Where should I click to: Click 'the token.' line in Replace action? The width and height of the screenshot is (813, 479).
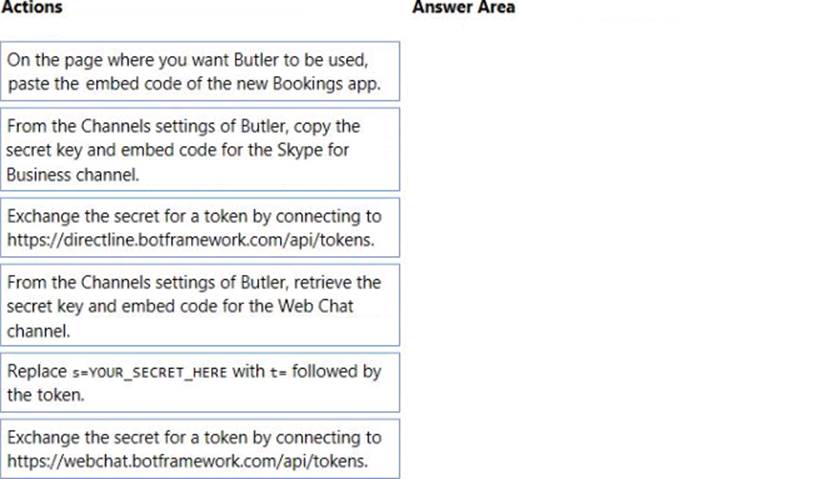pyautogui.click(x=45, y=395)
